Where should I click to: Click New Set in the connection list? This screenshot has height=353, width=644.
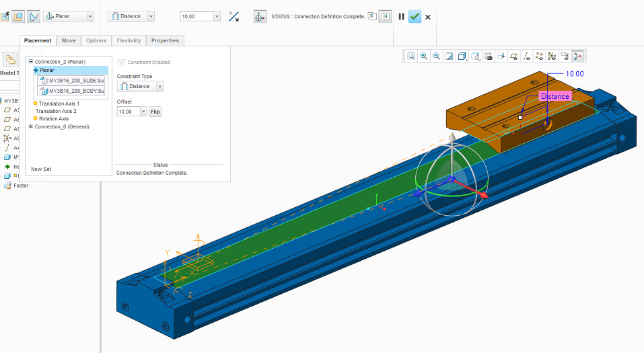point(41,169)
